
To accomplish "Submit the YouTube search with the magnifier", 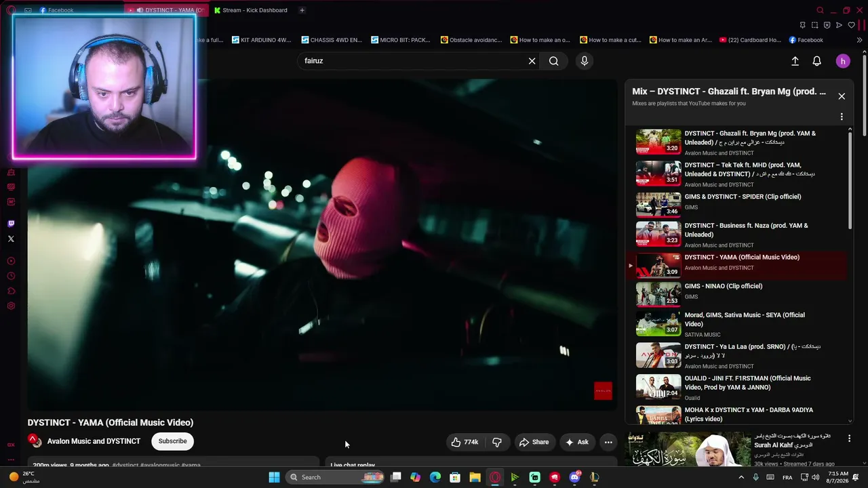I will pyautogui.click(x=554, y=61).
